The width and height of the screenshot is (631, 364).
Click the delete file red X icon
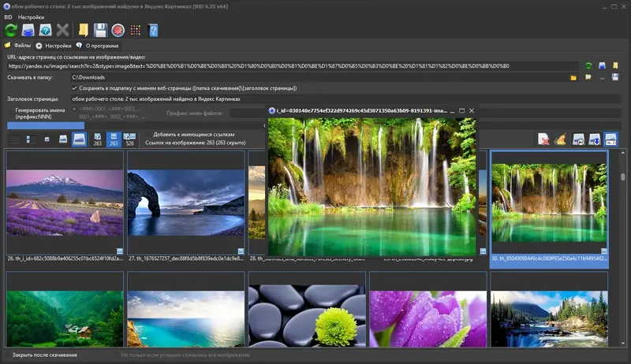(x=543, y=139)
